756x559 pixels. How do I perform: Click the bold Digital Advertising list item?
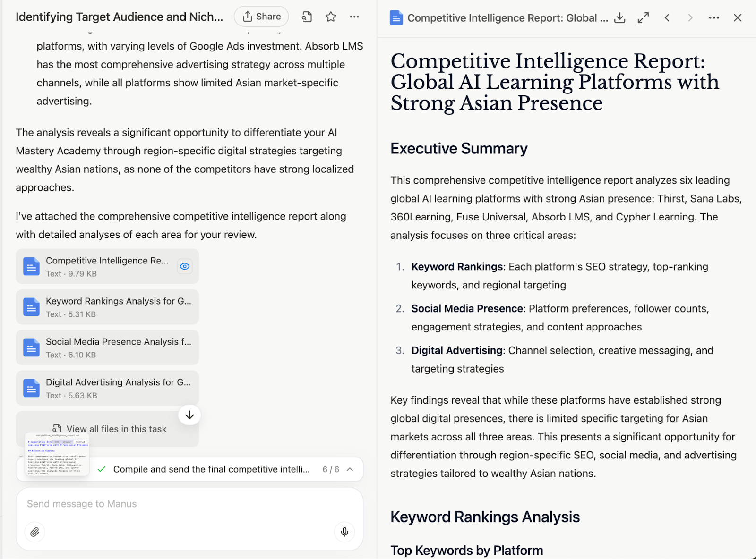point(457,350)
